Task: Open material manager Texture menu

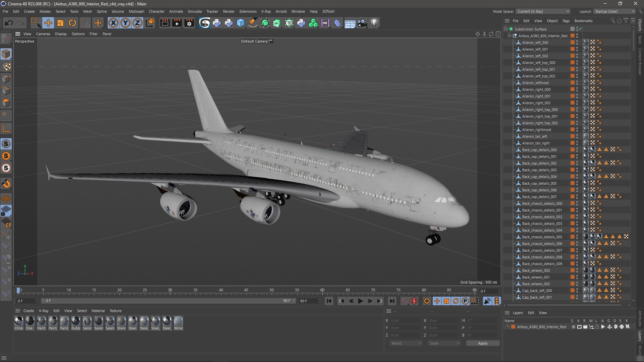Action: tap(115, 311)
